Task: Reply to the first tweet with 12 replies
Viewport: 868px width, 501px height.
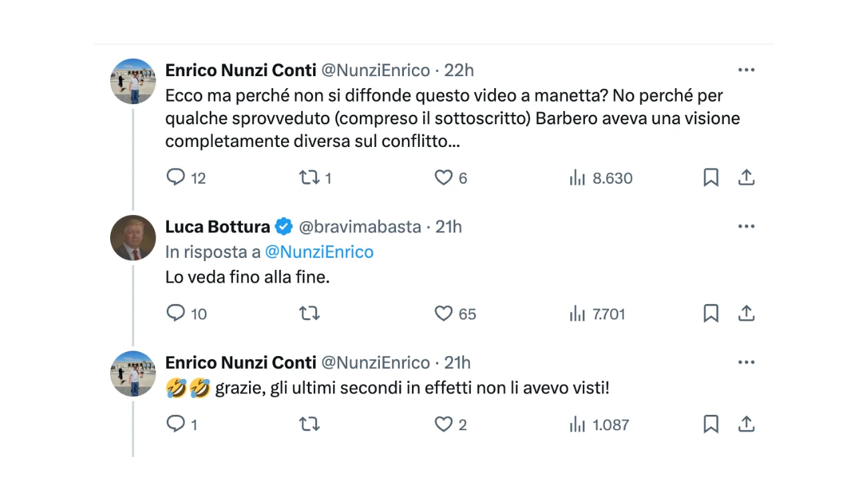Action: 176,178
